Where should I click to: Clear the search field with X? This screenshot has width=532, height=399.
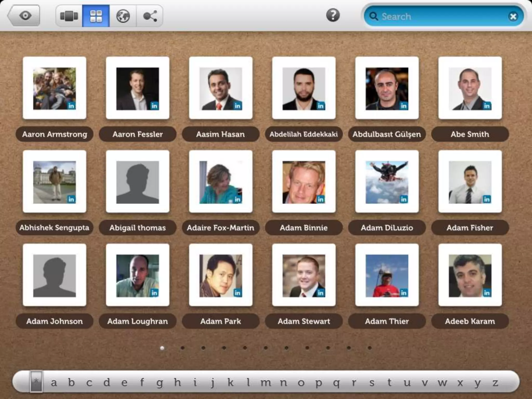[x=513, y=17]
